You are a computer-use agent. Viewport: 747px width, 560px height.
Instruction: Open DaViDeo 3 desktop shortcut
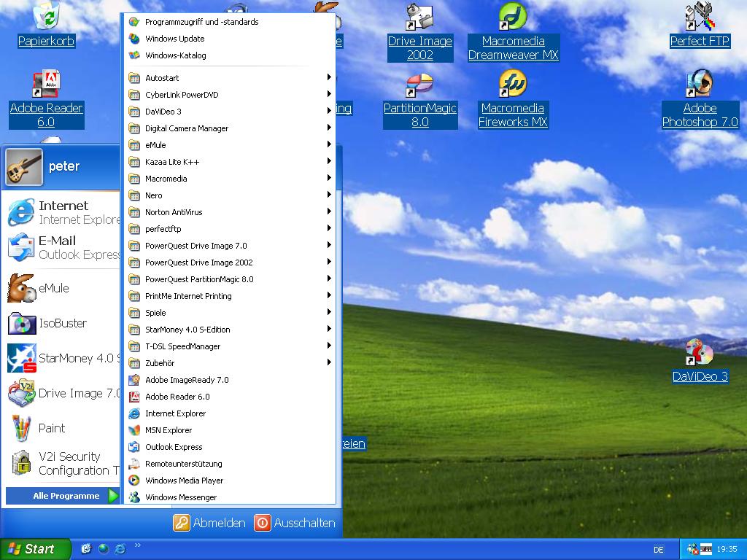pos(700,354)
